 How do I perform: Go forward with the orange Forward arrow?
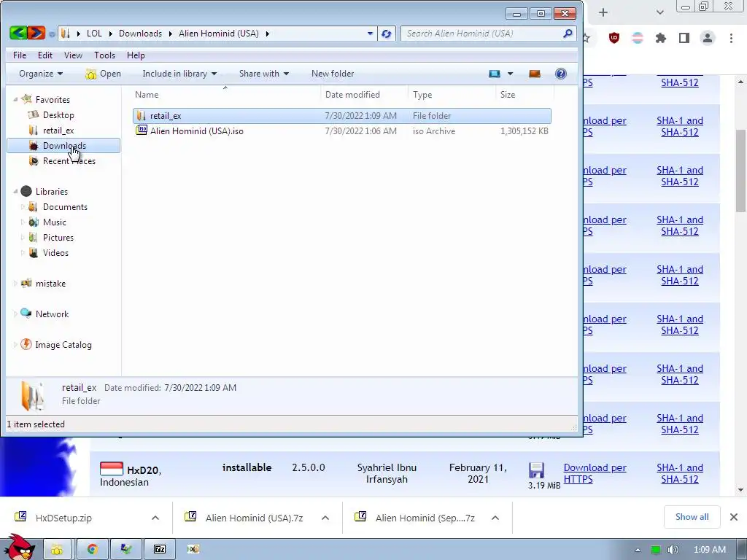[36, 33]
